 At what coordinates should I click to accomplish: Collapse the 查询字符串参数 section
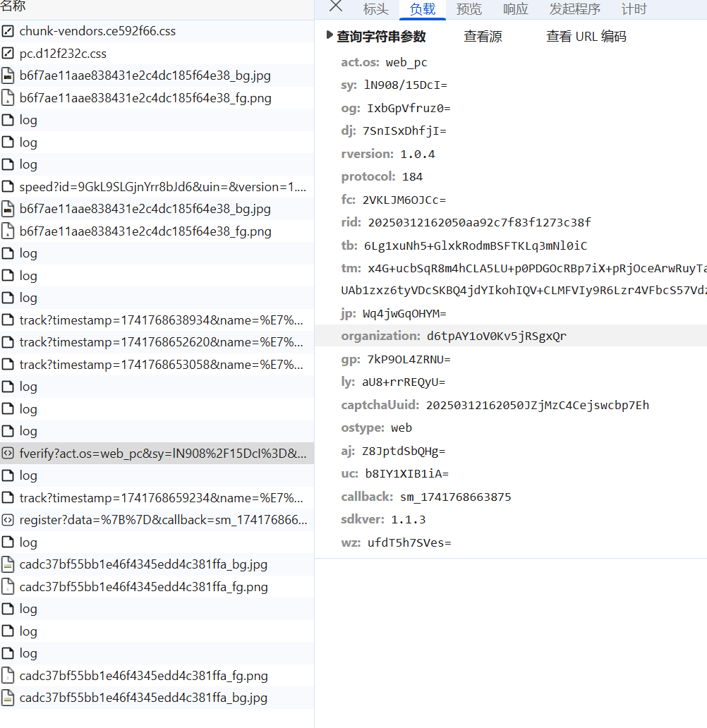pyautogui.click(x=330, y=35)
